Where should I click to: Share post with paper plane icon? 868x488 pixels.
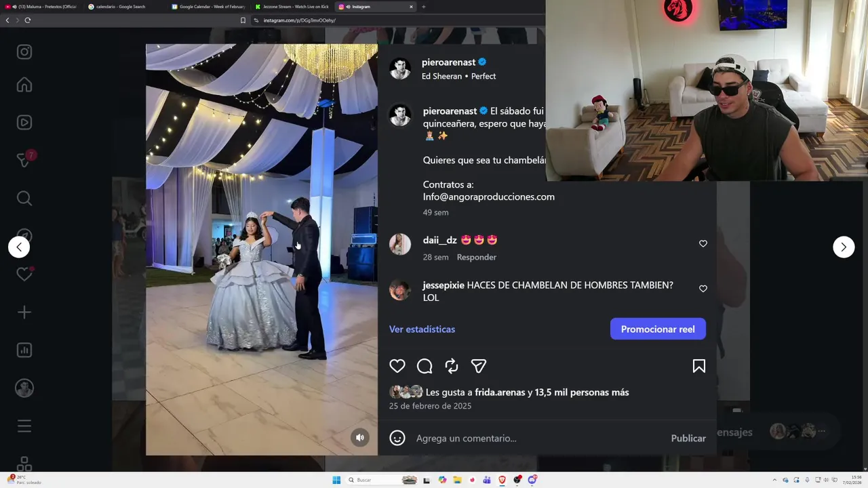[479, 366]
